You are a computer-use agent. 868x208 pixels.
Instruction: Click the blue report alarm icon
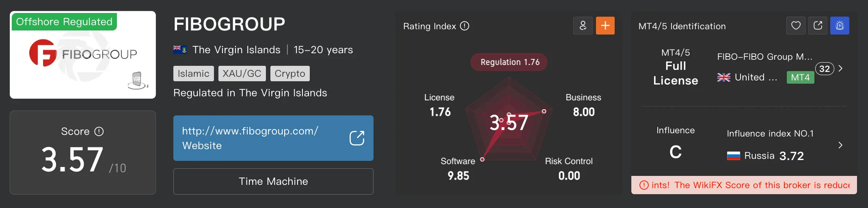click(840, 26)
